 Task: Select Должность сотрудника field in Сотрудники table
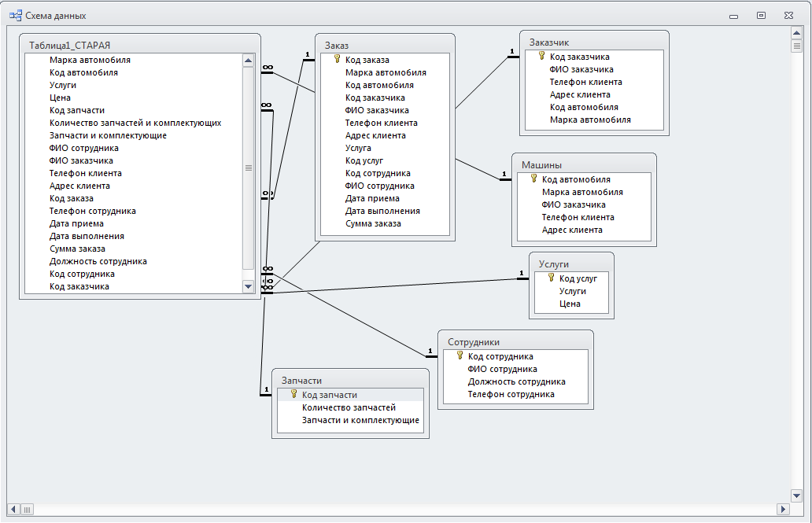point(516,381)
